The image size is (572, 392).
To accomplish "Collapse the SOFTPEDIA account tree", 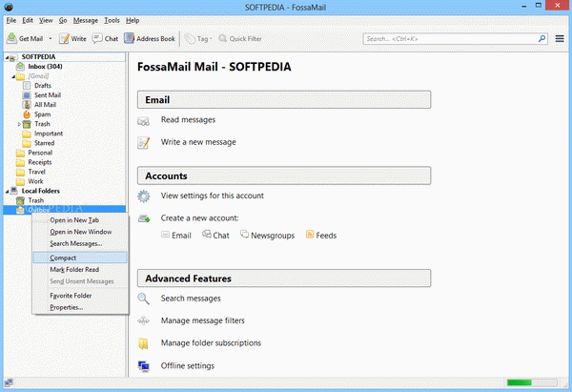I will tap(7, 57).
